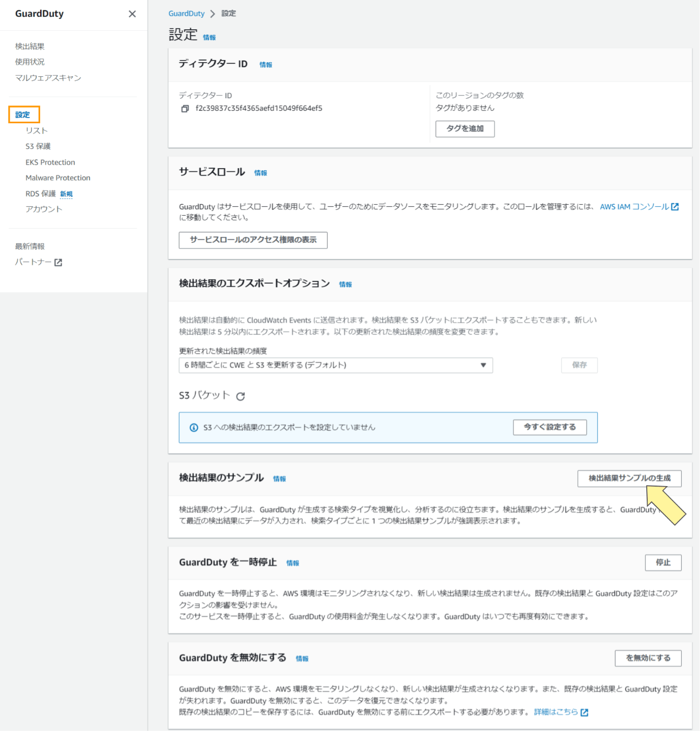Open external link icon beside AWS IAM コンソール

tap(675, 207)
